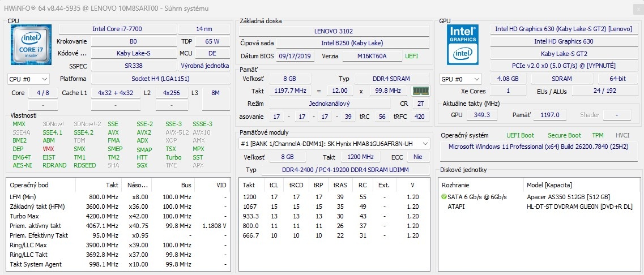Select the 666.7 timing table row
This screenshot has width=644, height=275.
tap(334, 235)
